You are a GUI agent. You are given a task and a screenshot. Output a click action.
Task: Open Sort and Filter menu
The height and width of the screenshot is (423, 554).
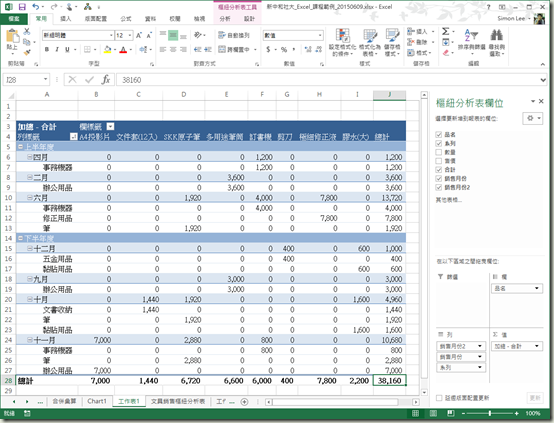pos(472,42)
